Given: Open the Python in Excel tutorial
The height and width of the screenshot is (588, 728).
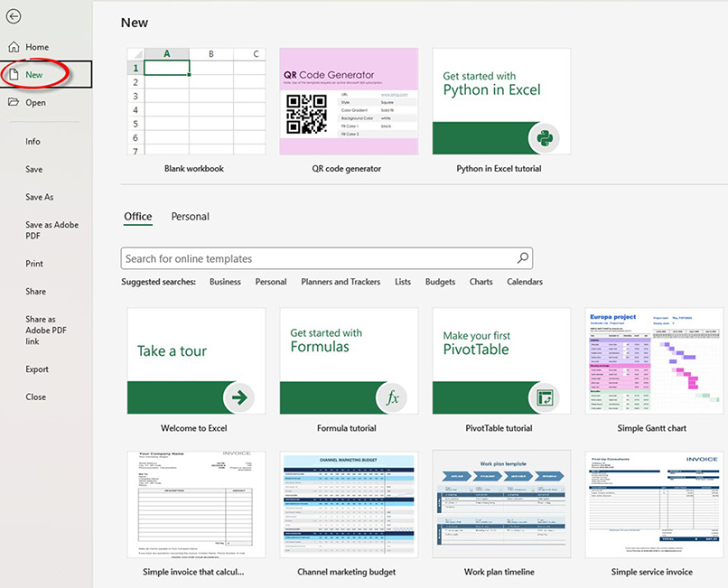Looking at the screenshot, I should click(501, 101).
